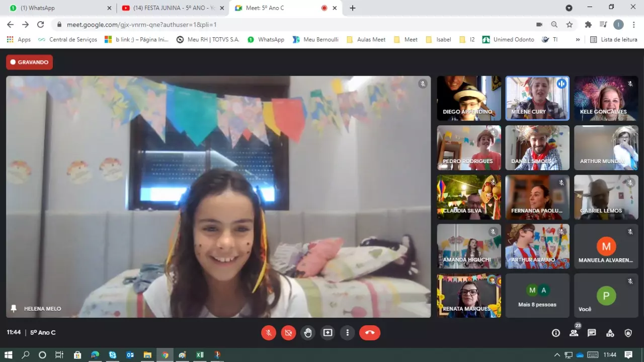This screenshot has width=644, height=362.
Task: Open the three-dot more options menu
Action: pos(348,333)
